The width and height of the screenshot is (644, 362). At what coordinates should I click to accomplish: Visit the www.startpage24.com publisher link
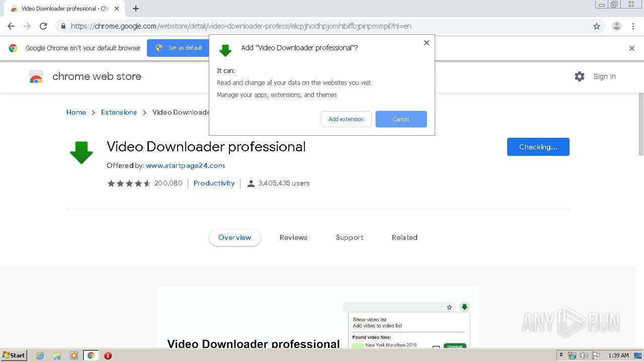(185, 165)
